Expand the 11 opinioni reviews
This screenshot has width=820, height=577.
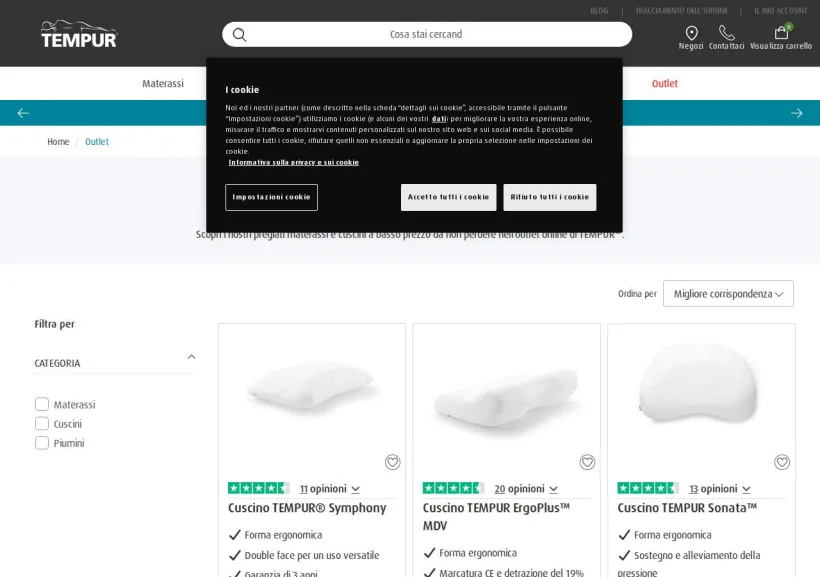click(x=329, y=489)
